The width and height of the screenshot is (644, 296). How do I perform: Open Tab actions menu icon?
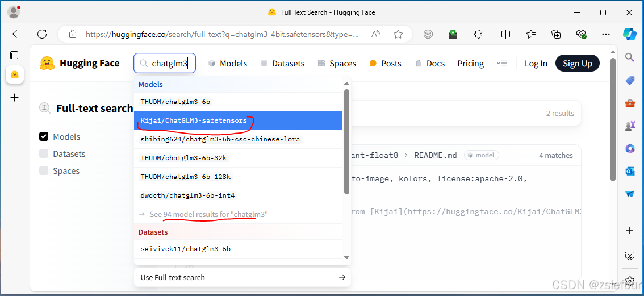click(x=14, y=55)
